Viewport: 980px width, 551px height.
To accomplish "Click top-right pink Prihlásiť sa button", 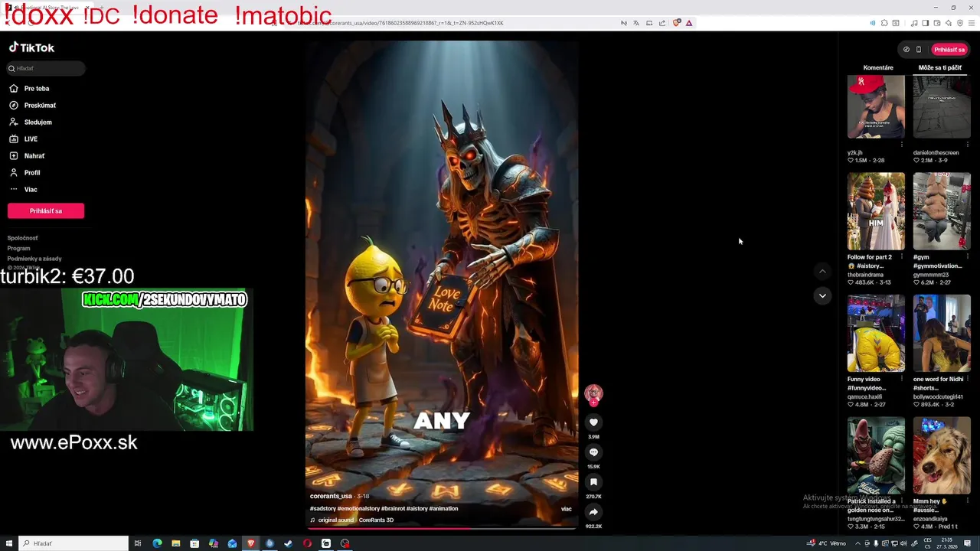I will [x=949, y=50].
